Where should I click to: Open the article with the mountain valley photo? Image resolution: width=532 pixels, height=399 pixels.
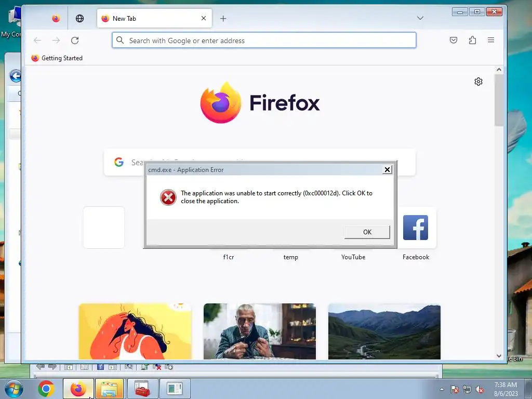(384, 331)
